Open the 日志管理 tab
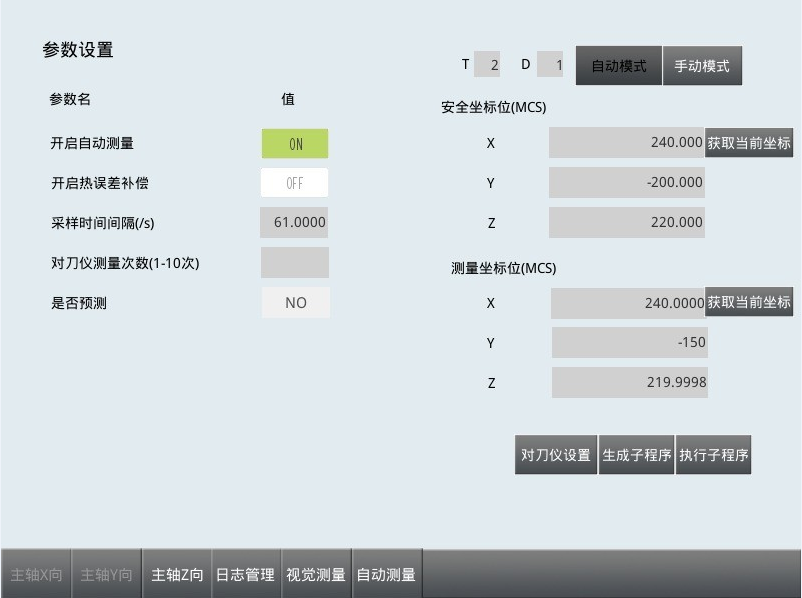The width and height of the screenshot is (802, 598). [x=246, y=575]
